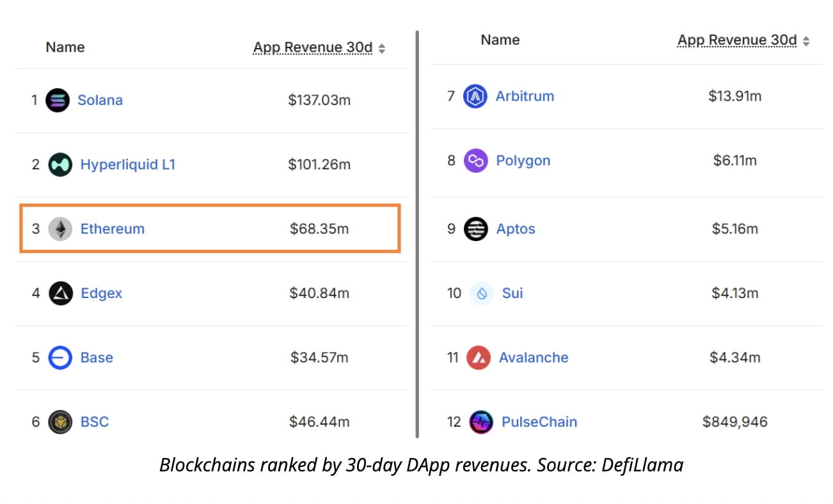833x504 pixels.
Task: Click the Ethereum diamond logo icon
Action: (61, 229)
